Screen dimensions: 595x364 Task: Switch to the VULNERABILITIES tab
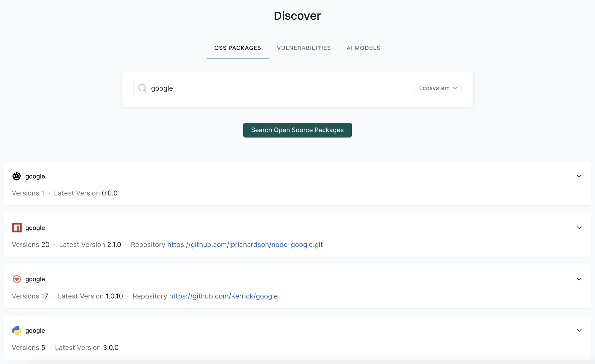coord(304,48)
